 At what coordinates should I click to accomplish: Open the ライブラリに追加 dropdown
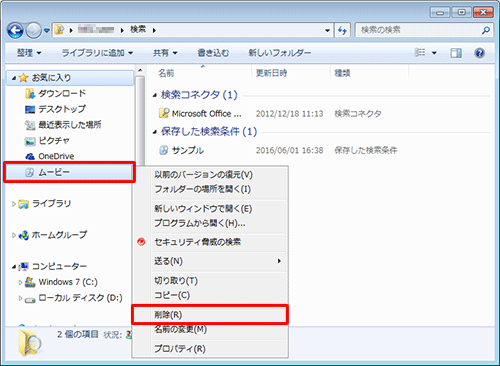coord(97,53)
